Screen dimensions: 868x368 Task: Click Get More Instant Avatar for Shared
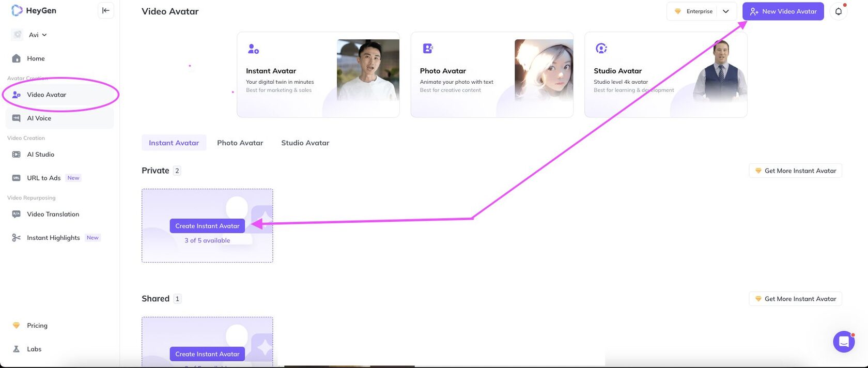point(795,299)
